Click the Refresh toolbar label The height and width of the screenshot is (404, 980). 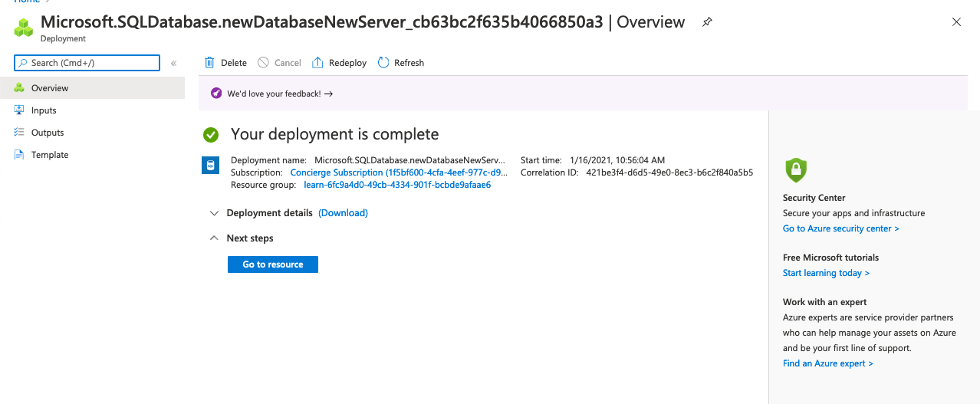tap(409, 63)
